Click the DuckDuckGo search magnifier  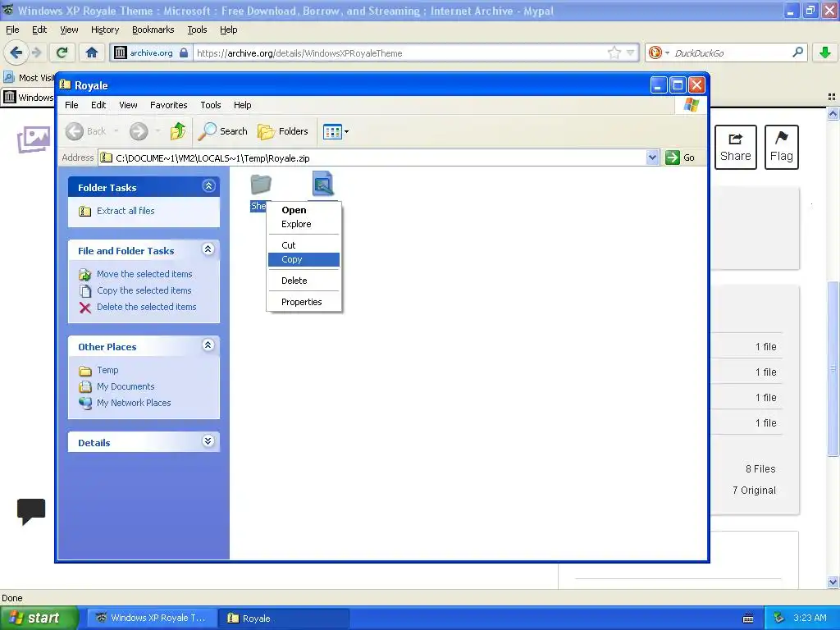click(x=797, y=52)
